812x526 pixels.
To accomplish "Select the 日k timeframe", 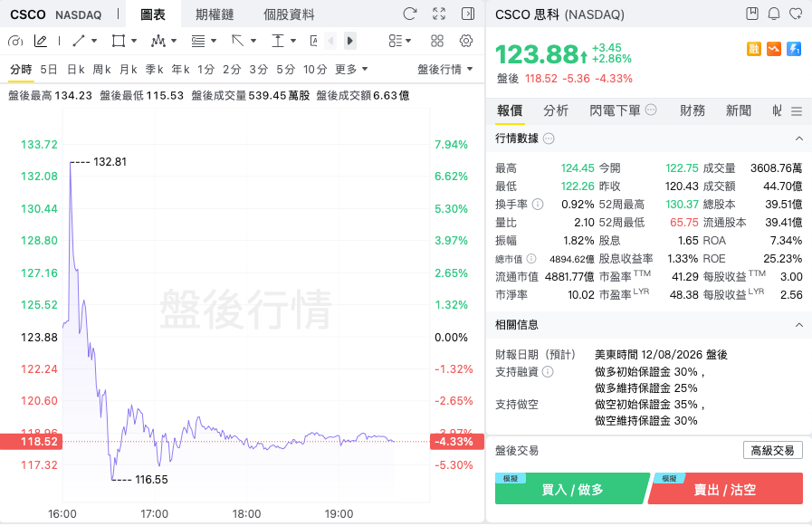I will click(76, 70).
